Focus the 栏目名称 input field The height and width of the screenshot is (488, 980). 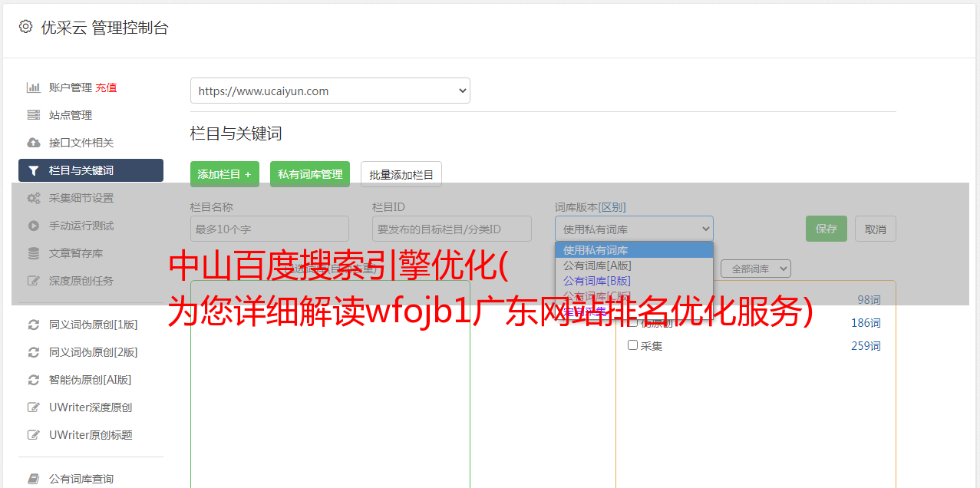click(x=269, y=229)
